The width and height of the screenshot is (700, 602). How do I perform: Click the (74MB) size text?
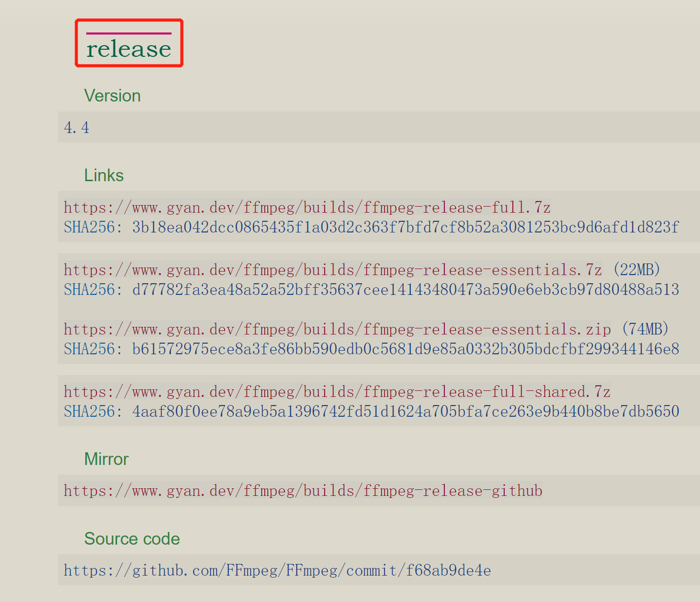(645, 329)
